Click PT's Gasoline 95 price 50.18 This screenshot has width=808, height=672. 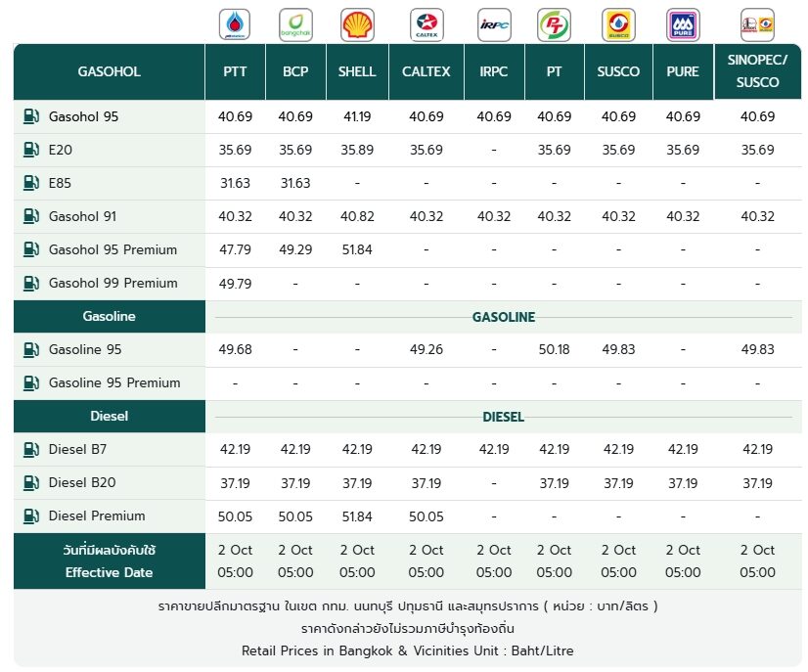554,349
